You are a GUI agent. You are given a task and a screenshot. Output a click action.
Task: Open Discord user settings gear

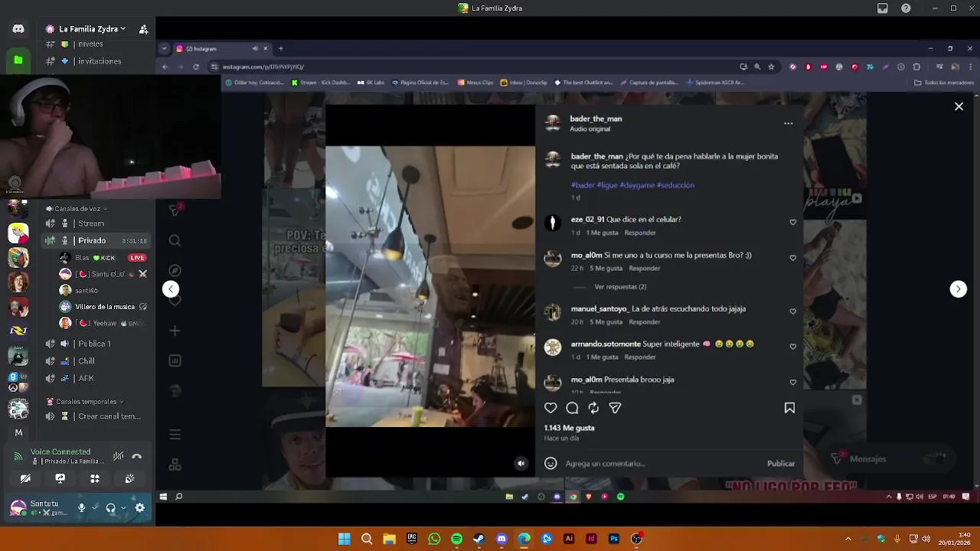coord(140,507)
